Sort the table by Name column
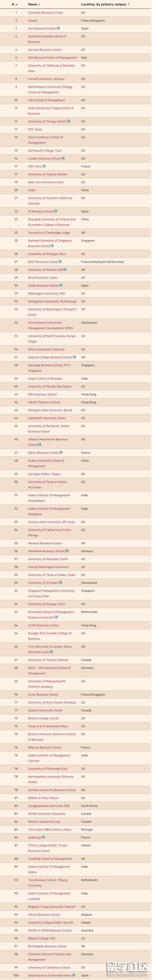Screen dimensions: 152x980 [x=34, y=4]
